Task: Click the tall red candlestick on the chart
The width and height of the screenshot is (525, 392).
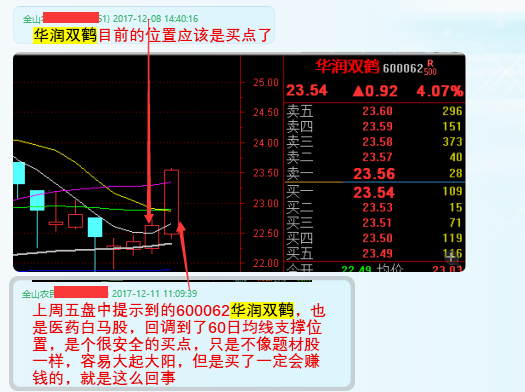Action: click(171, 202)
